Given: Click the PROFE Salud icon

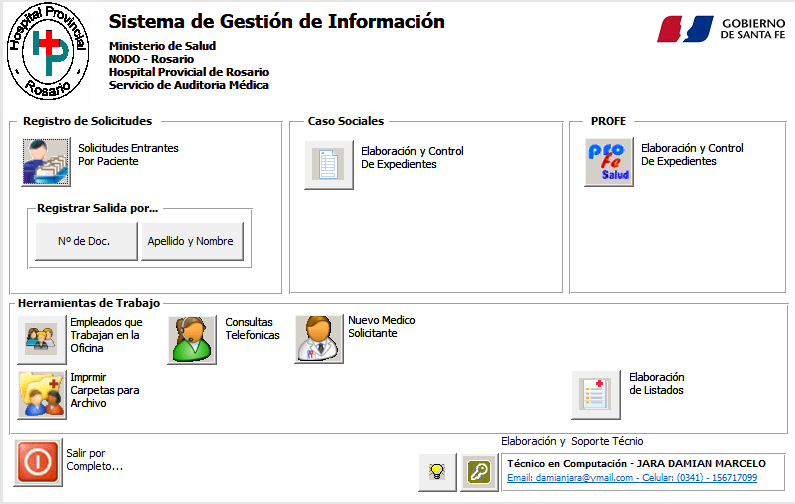Looking at the screenshot, I should [x=609, y=162].
